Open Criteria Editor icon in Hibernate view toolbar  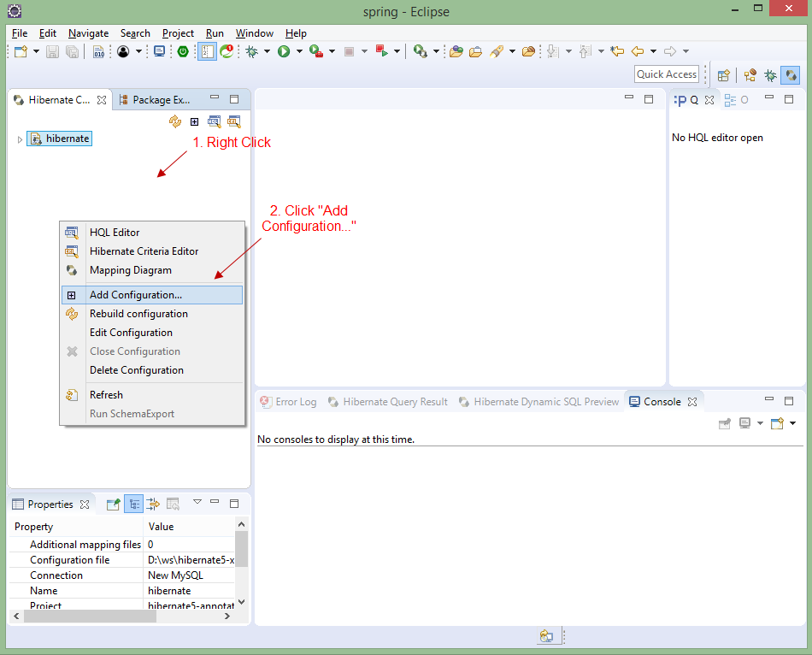pyautogui.click(x=234, y=121)
